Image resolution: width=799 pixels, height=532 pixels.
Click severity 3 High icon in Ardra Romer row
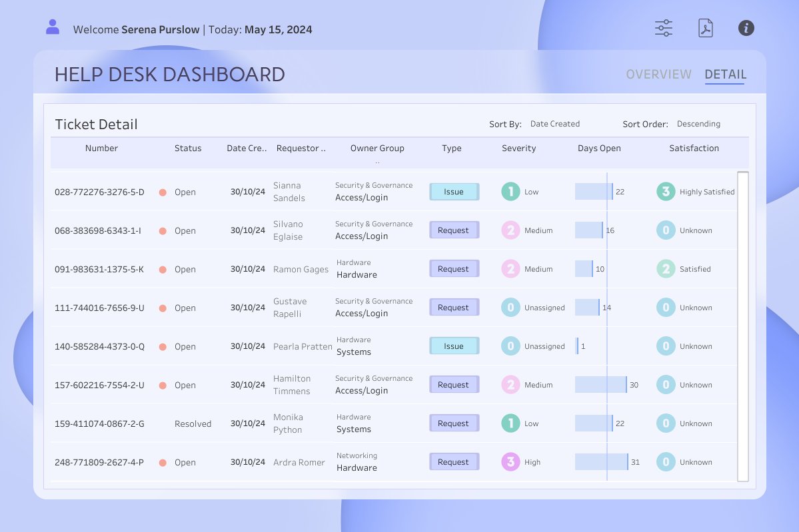(510, 462)
